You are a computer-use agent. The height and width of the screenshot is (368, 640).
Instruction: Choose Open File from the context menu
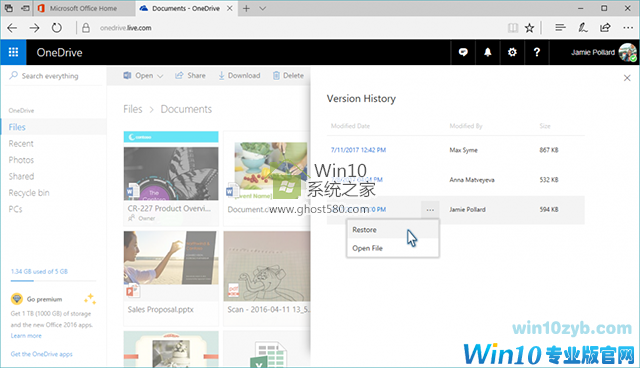click(x=393, y=248)
